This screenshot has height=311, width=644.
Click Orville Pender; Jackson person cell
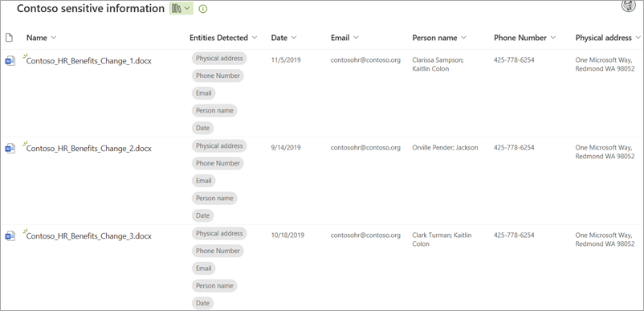445,148
